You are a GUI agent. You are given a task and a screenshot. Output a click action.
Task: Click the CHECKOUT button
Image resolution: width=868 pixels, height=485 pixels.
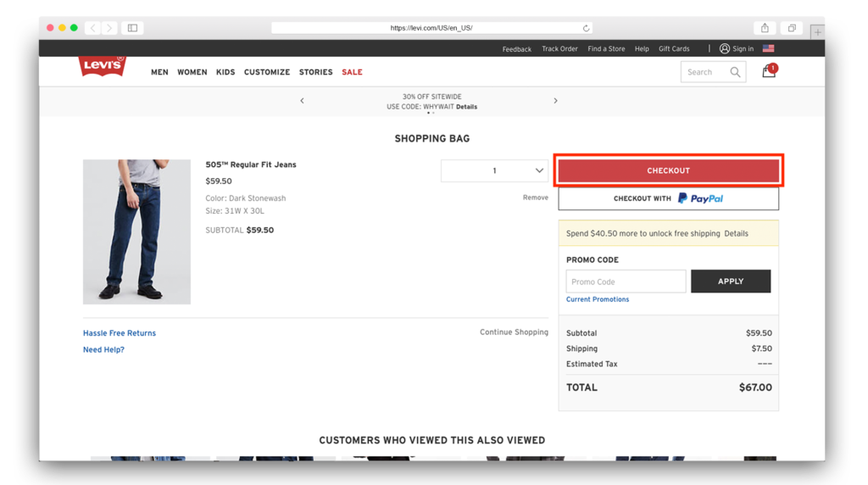point(668,170)
